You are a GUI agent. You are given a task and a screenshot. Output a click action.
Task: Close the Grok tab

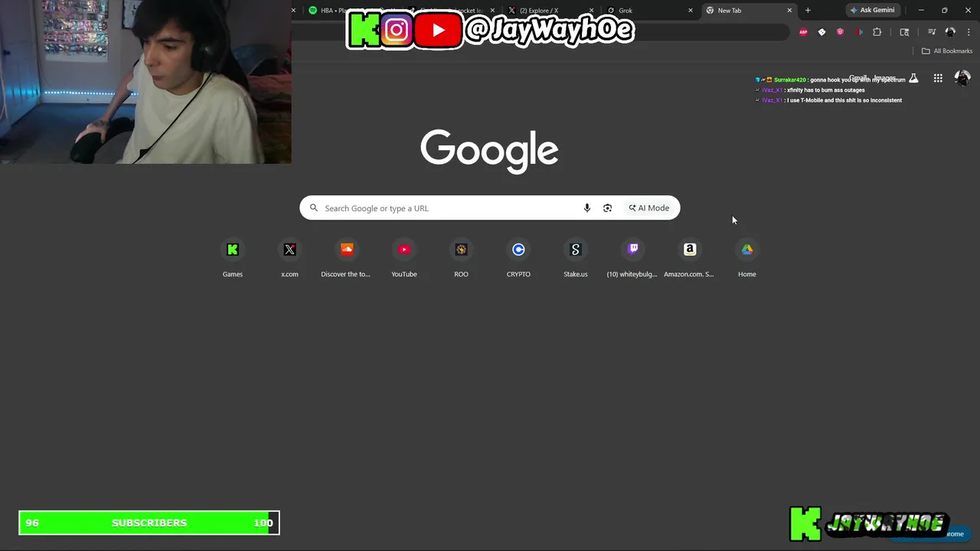point(691,11)
